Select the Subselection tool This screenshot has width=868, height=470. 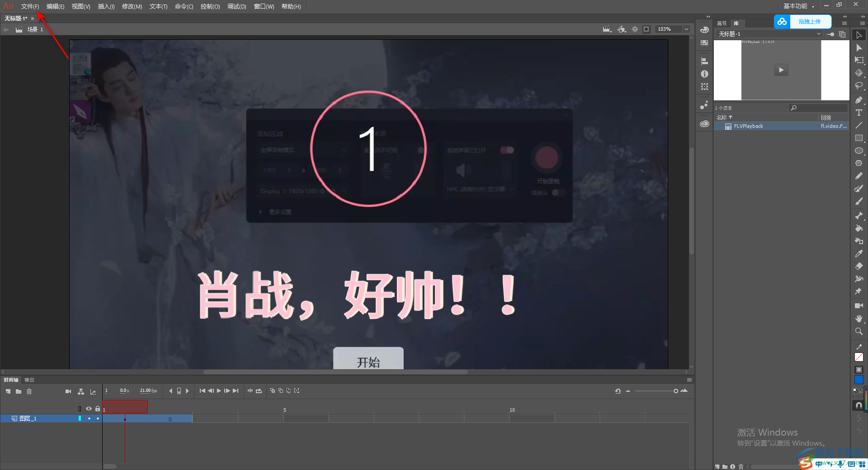[x=859, y=47]
